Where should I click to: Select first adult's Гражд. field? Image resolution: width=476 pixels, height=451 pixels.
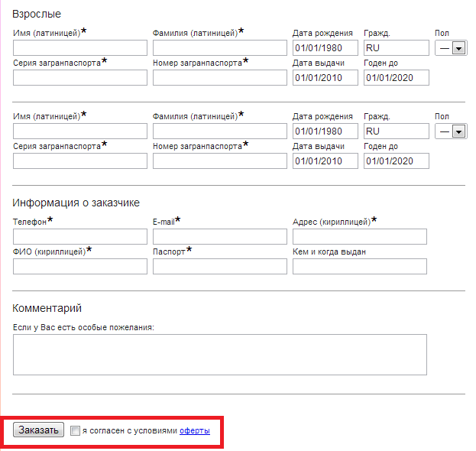(x=397, y=48)
